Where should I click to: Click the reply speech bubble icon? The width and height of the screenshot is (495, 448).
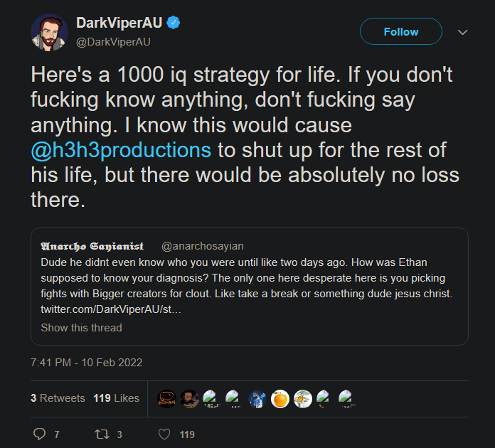click(x=39, y=434)
